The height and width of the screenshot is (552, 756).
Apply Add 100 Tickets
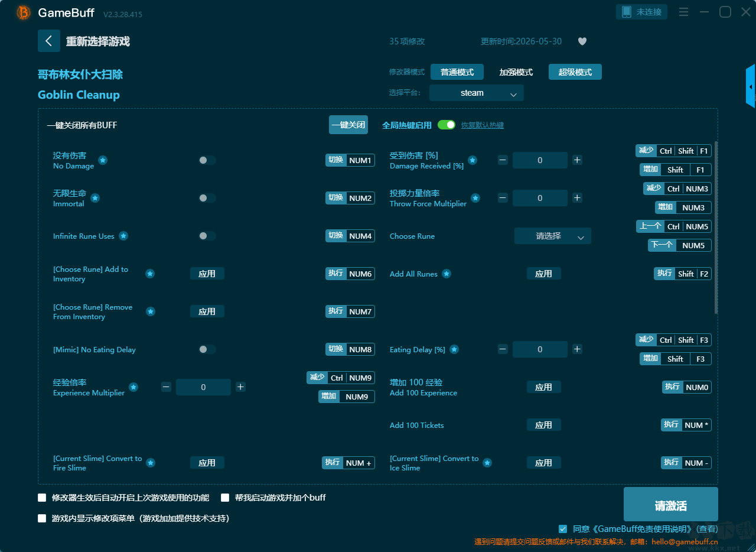544,425
